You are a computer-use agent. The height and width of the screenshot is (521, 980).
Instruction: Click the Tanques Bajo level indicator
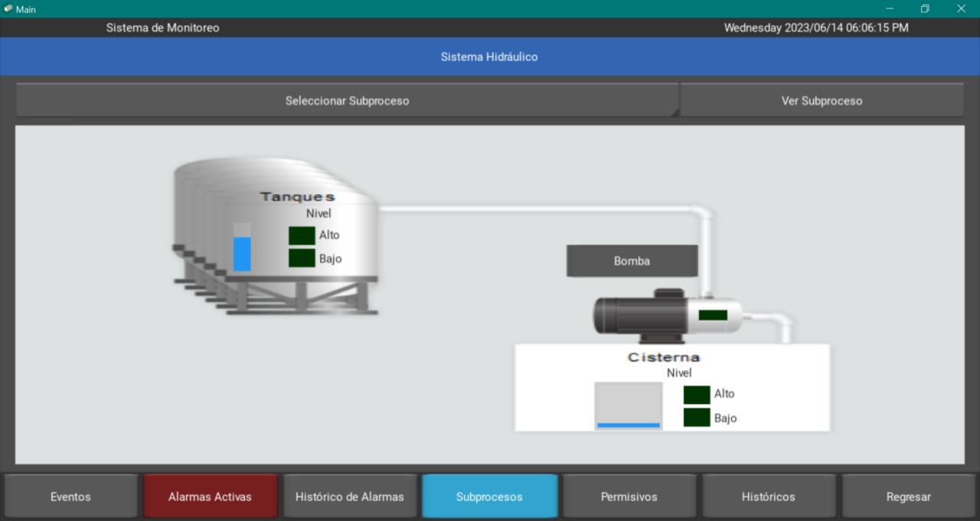point(302,258)
